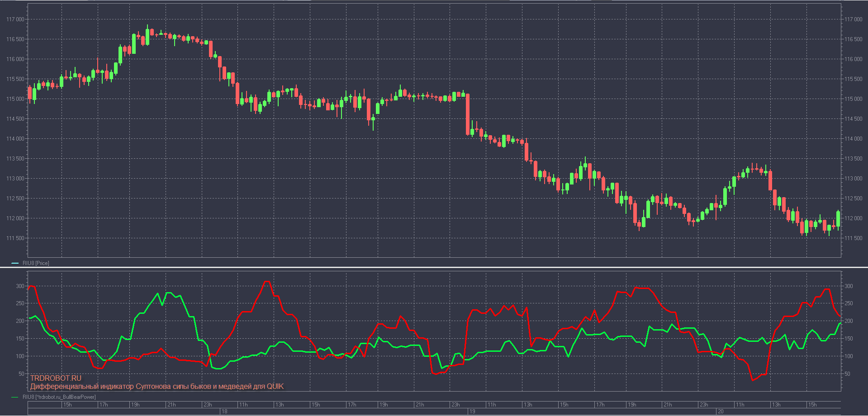Screen dimensions: 868x416
Task: Click the 113 000 label on the right price axis
Action: point(853,179)
